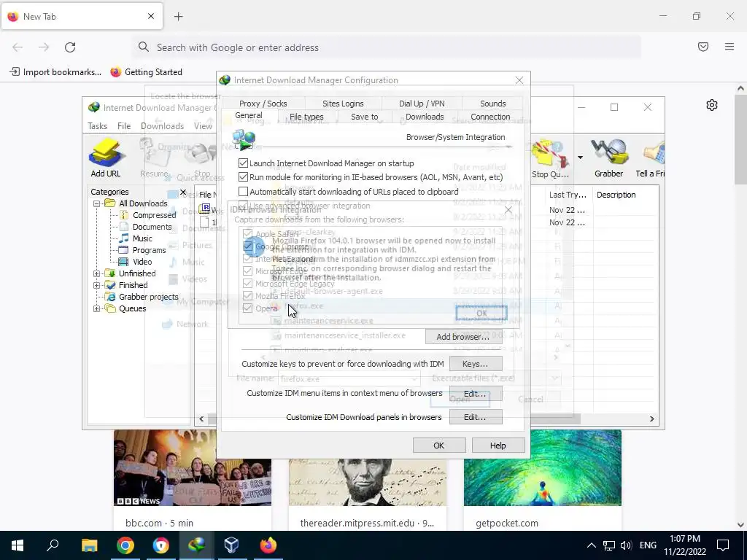Open Windows Start menu
Viewport: 747px width, 560px height.
[18, 545]
